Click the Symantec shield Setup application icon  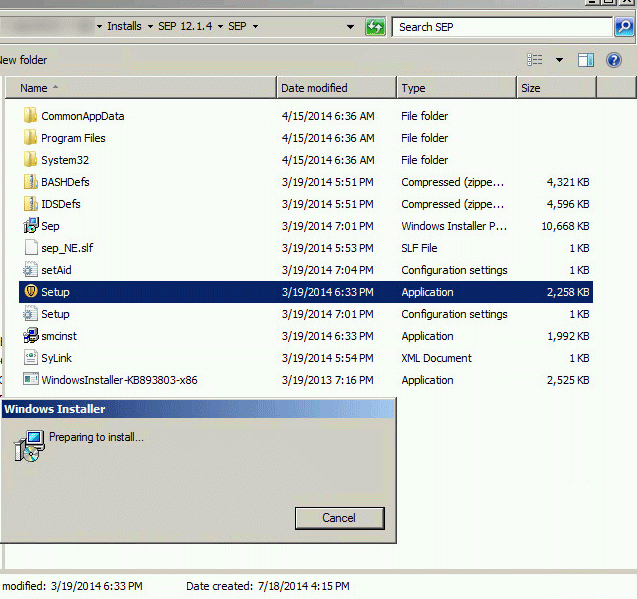30,292
